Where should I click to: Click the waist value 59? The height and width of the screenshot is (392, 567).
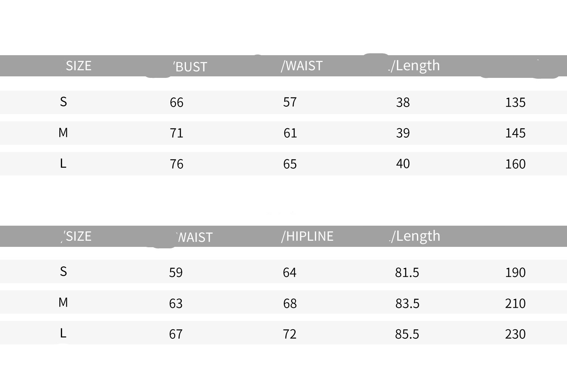176,273
